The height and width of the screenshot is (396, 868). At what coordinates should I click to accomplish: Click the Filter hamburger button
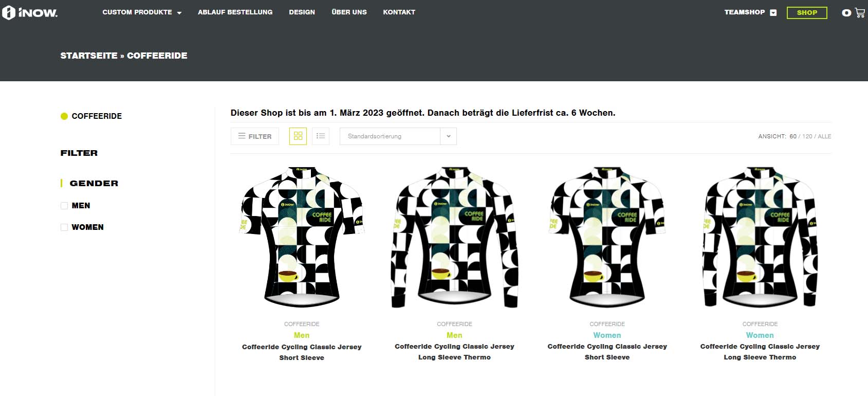click(x=255, y=136)
